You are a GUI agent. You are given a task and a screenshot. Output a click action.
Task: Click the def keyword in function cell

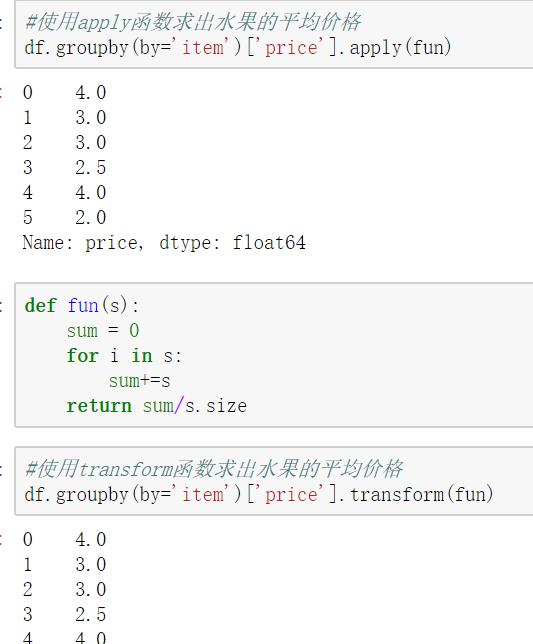pos(40,306)
